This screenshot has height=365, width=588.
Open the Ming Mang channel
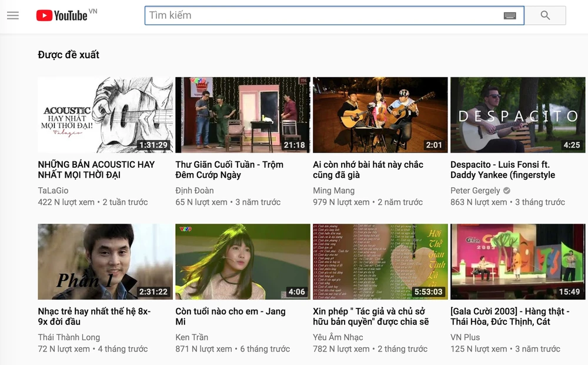click(x=333, y=190)
